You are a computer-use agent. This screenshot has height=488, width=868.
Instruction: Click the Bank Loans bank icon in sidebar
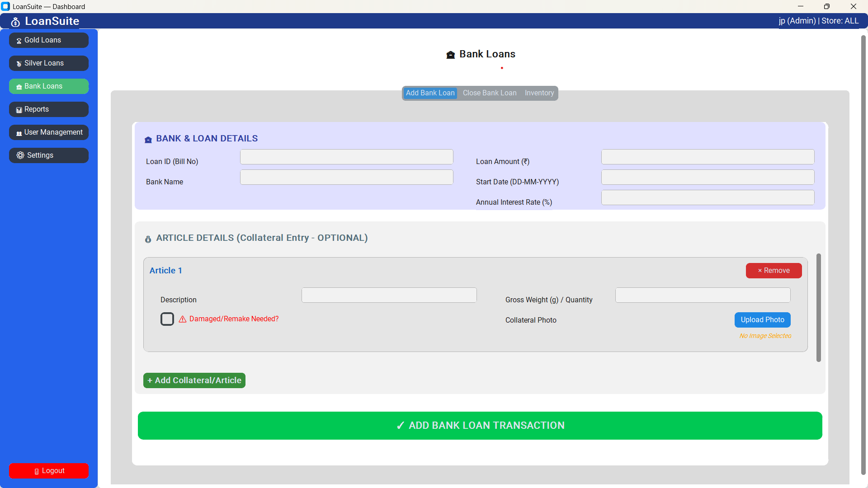tap(19, 86)
